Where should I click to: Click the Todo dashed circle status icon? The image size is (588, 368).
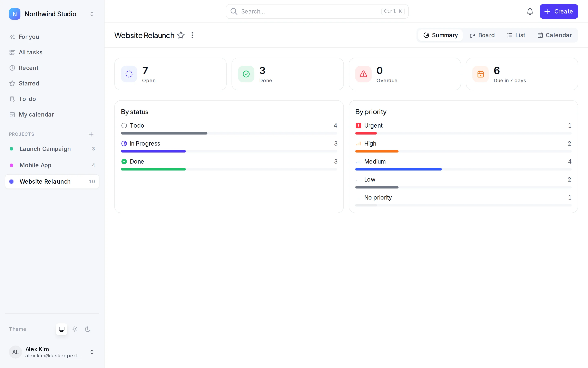coord(124,126)
